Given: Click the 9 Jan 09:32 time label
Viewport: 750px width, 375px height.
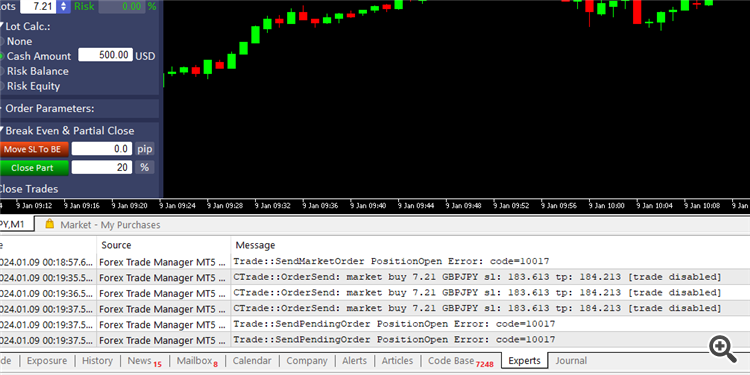Looking at the screenshot, I should pos(272,206).
